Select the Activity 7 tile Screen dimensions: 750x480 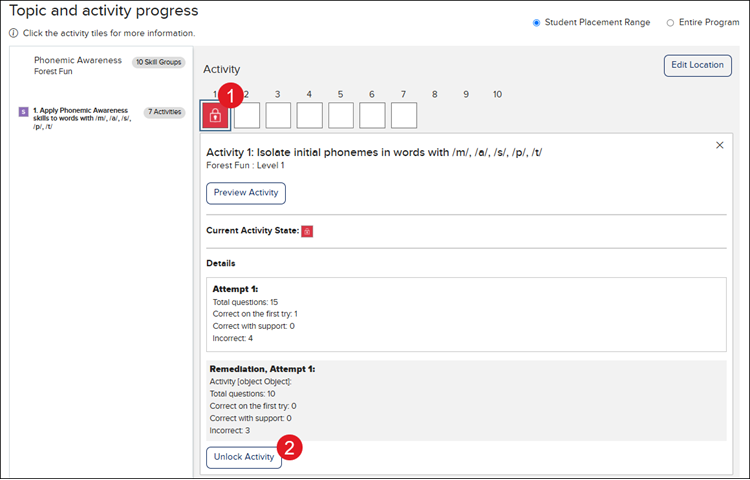coord(403,116)
